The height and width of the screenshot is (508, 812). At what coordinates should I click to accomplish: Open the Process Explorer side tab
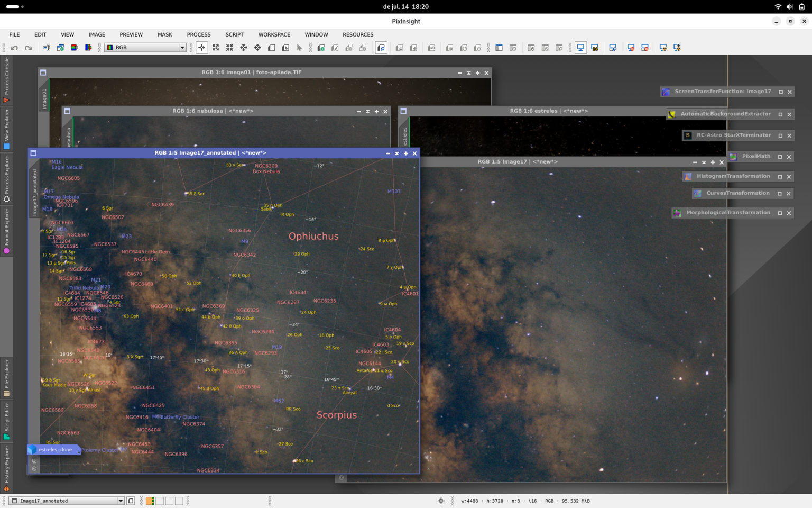coord(6,179)
